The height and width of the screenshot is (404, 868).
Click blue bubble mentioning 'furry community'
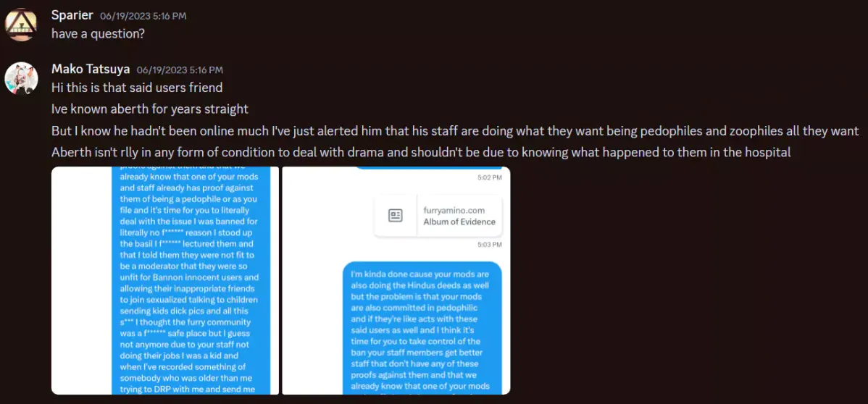191,281
